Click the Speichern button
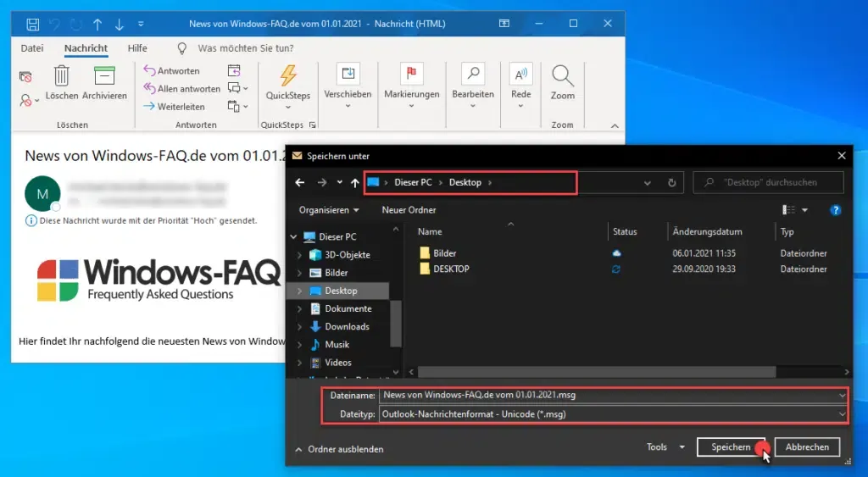This screenshot has height=477, width=868. pyautogui.click(x=731, y=446)
